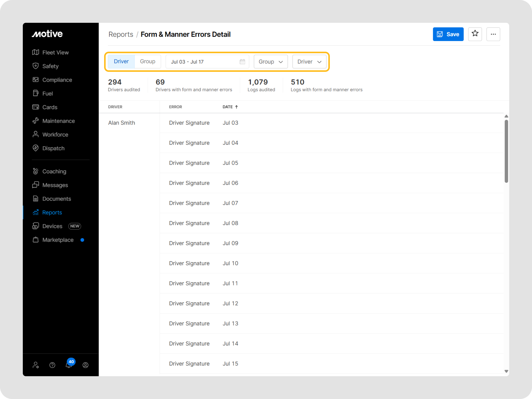Click the star favorite icon
Image resolution: width=532 pixels, height=399 pixels.
475,34
